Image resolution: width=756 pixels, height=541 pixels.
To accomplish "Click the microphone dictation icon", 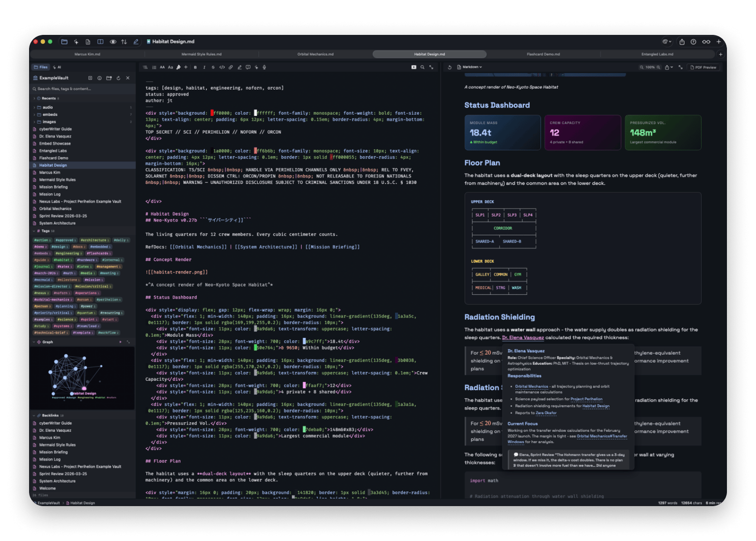I will pyautogui.click(x=264, y=67).
